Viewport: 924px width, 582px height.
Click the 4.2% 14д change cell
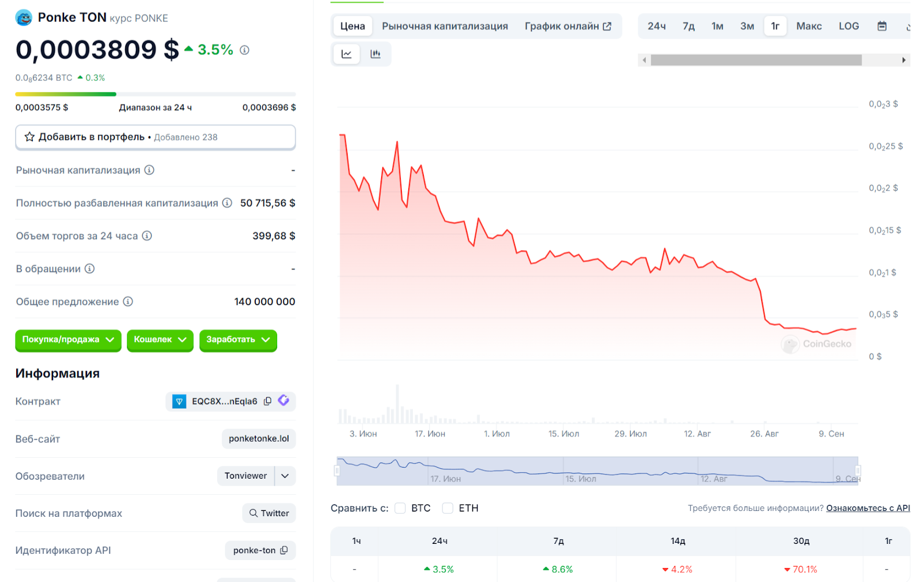pyautogui.click(x=677, y=569)
